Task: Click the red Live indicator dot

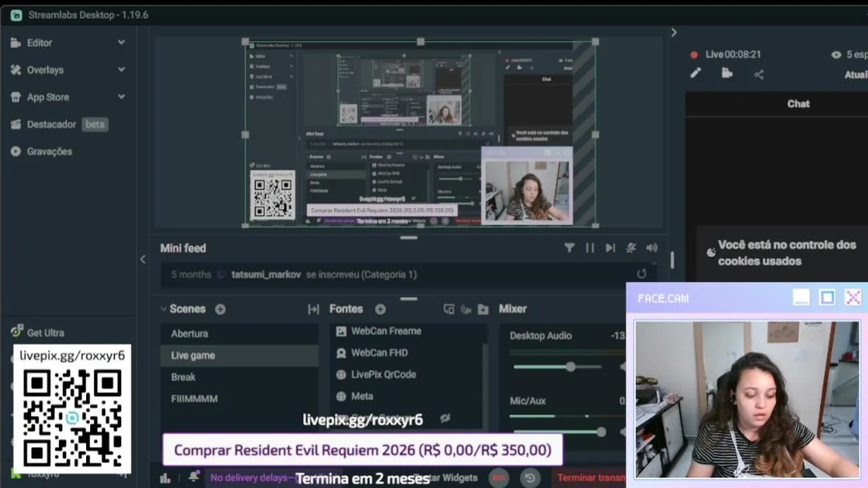Action: pyautogui.click(x=694, y=55)
